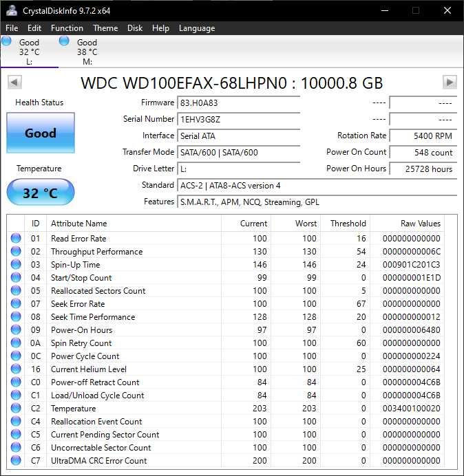Click status orb for Power-off Retract Count

[x=16, y=382]
